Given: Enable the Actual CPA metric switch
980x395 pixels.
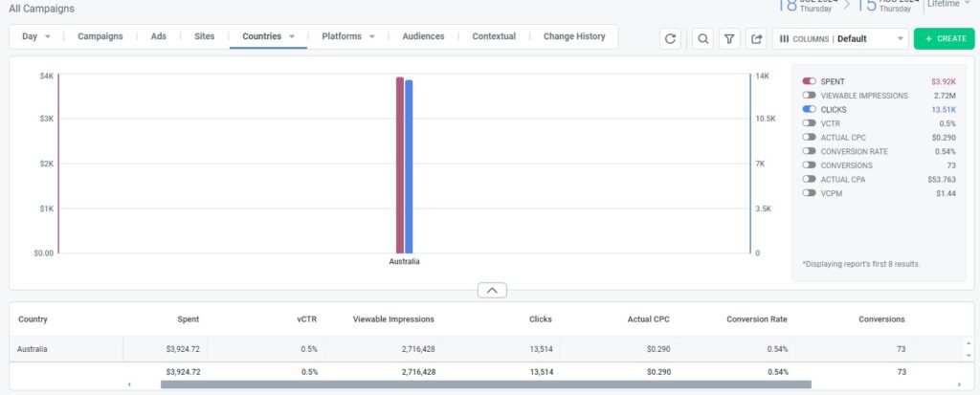Looking at the screenshot, I should (810, 179).
